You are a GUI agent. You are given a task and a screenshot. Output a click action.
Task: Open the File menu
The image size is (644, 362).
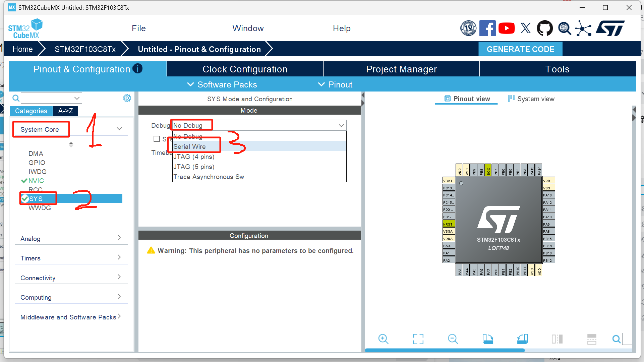(138, 28)
